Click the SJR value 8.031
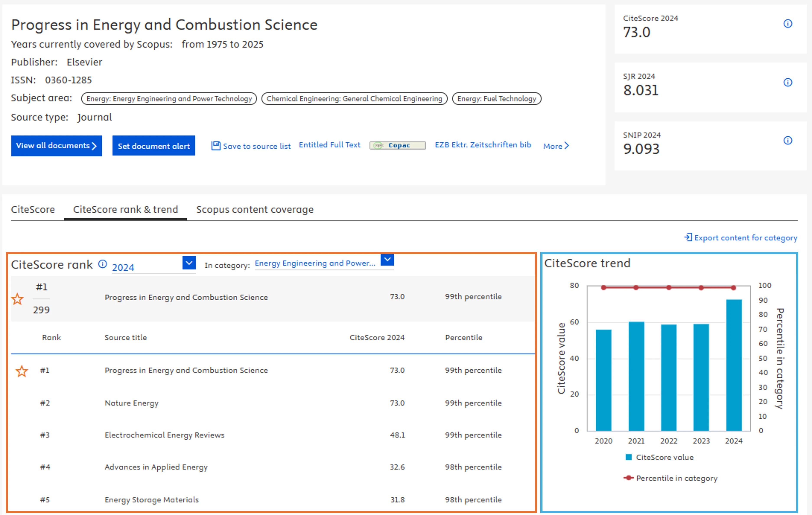 (x=641, y=90)
